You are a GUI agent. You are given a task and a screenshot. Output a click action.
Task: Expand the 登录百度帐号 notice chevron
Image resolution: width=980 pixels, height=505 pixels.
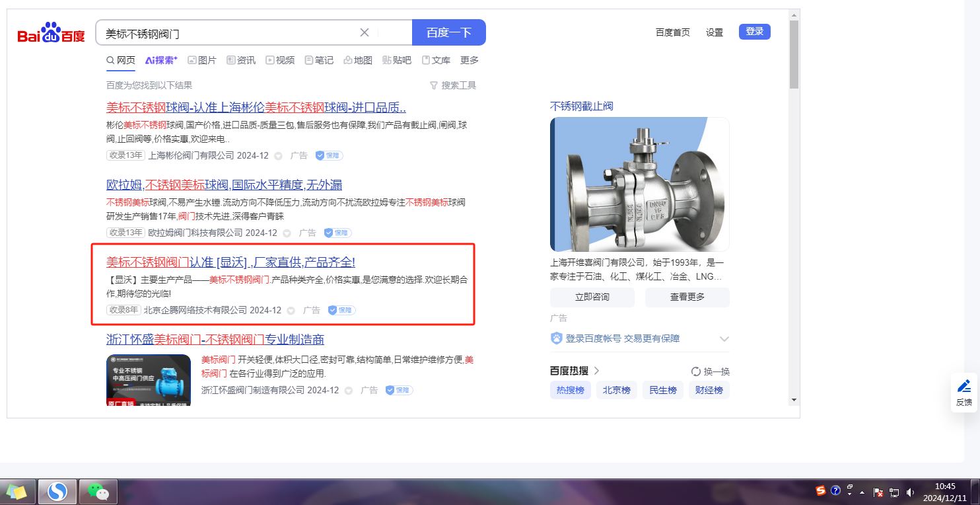pos(724,339)
